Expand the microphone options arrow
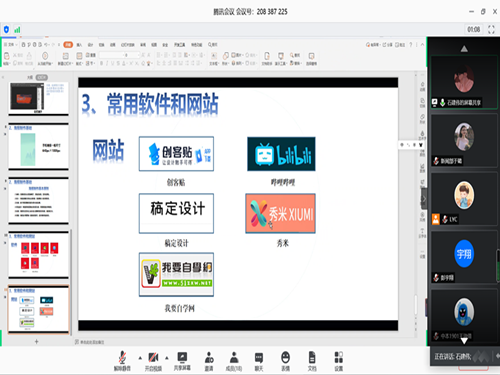Viewport: 500px width, 375px height. (x=140, y=358)
